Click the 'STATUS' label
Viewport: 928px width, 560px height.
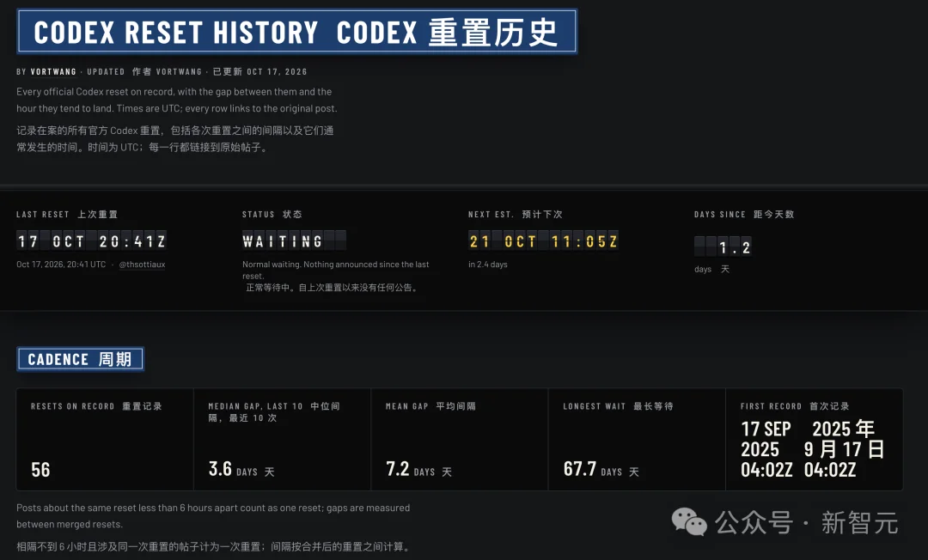pyautogui.click(x=259, y=215)
